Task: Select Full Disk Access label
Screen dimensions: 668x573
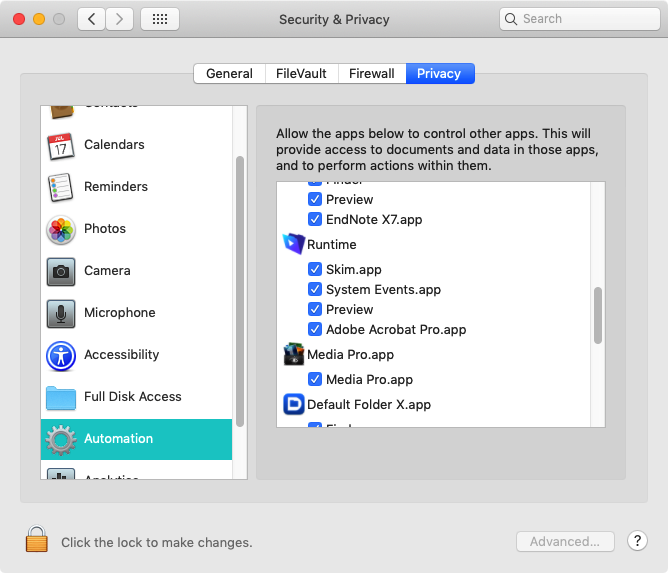Action: click(133, 397)
